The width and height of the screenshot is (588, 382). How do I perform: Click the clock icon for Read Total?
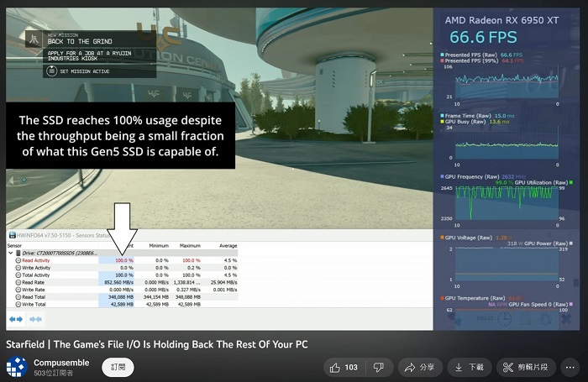pyautogui.click(x=18, y=297)
